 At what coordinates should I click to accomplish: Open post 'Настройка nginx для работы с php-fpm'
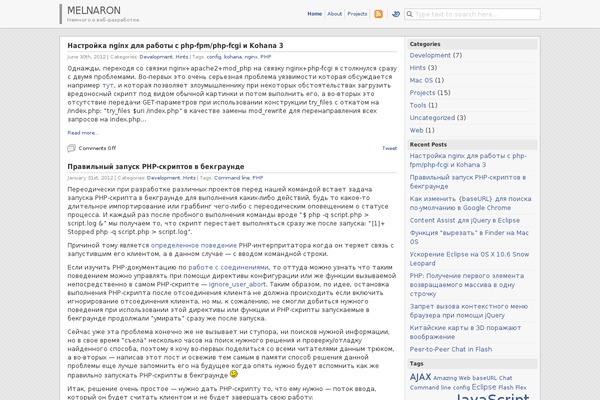click(175, 46)
